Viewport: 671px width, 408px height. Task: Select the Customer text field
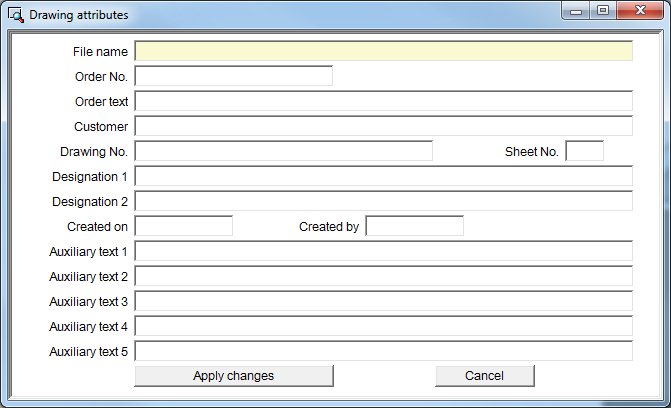point(383,126)
